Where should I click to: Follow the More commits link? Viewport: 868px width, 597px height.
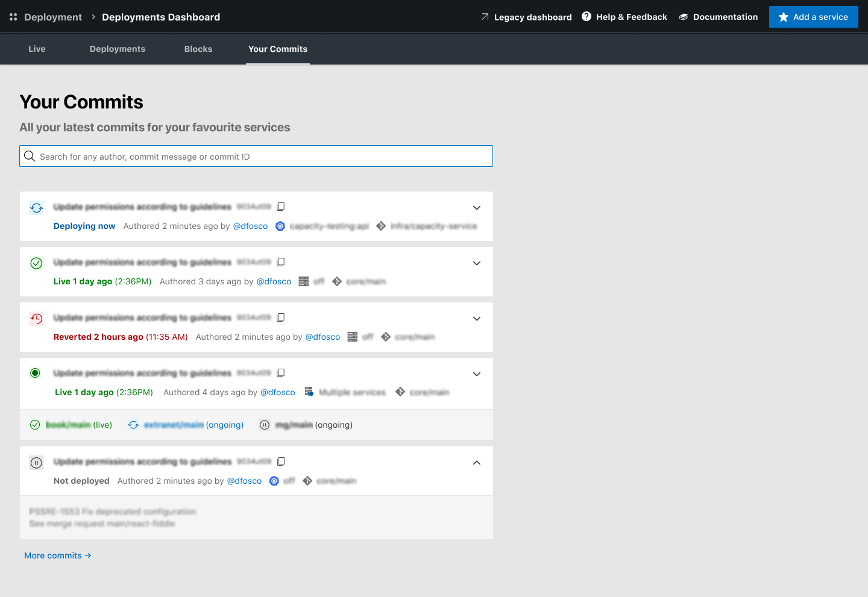click(x=57, y=555)
